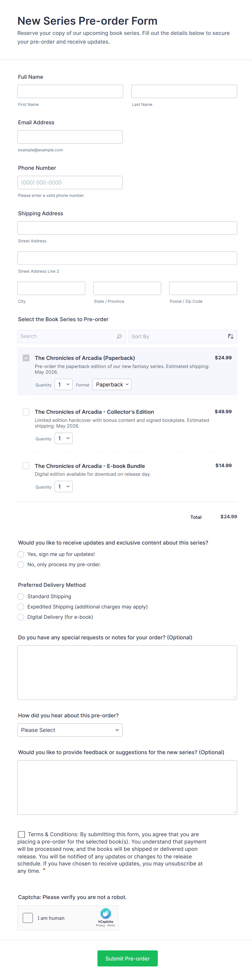Uncheck The Chronicles of Arcadia (Paperback) selection

26,358
